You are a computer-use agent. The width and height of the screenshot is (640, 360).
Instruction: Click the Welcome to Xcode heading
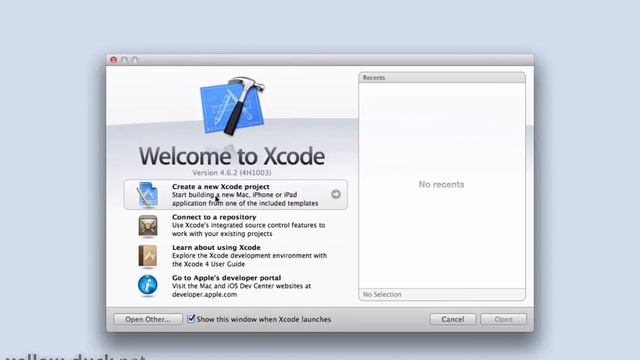[232, 156]
